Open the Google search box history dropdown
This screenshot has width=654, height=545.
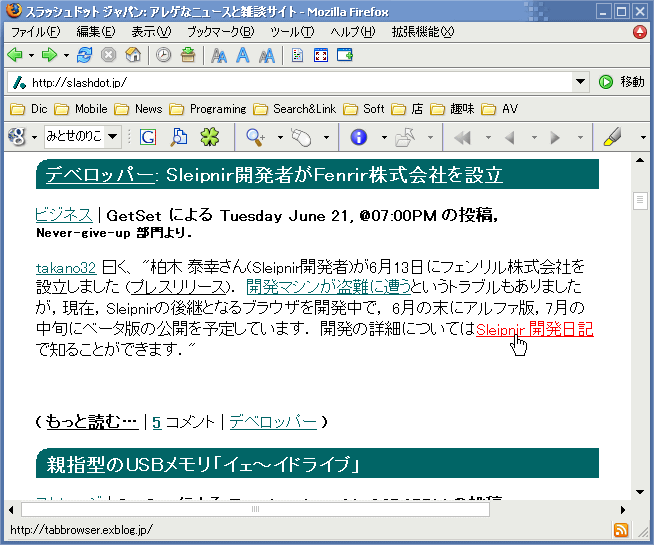click(112, 136)
